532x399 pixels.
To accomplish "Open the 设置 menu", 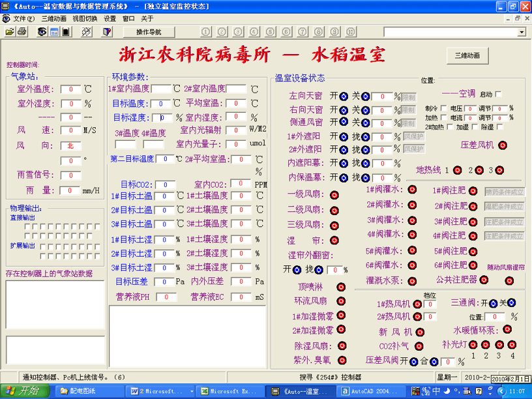I will [x=110, y=18].
